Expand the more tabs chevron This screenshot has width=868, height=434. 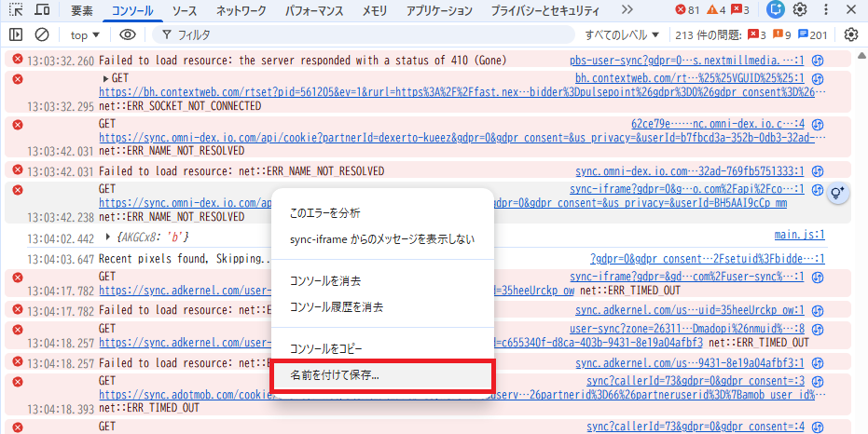627,10
